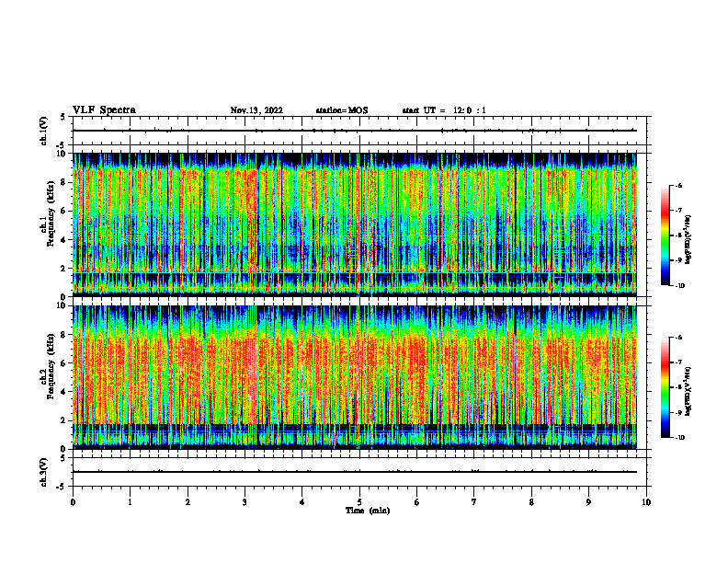The height and width of the screenshot is (563, 728).
Task: Click the ch.2 frequency tick label "2"
Action: point(63,420)
